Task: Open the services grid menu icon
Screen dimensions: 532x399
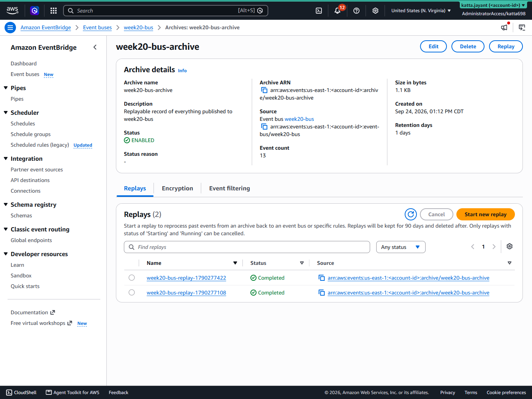Action: click(x=54, y=11)
